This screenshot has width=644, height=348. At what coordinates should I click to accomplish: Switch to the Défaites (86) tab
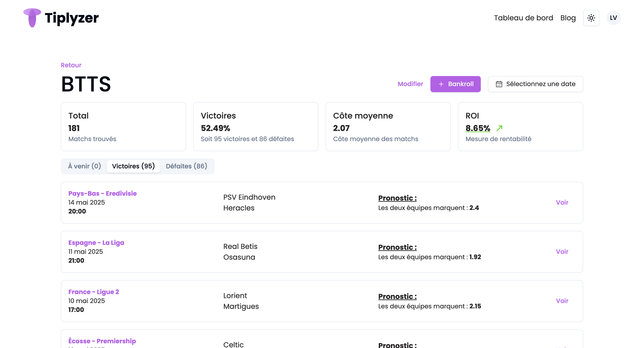pyautogui.click(x=186, y=166)
